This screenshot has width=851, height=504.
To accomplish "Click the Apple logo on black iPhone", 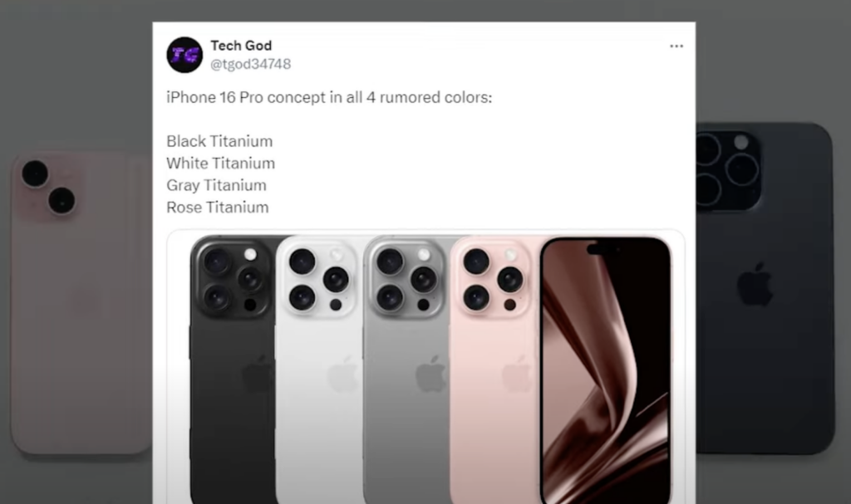I will point(257,374).
